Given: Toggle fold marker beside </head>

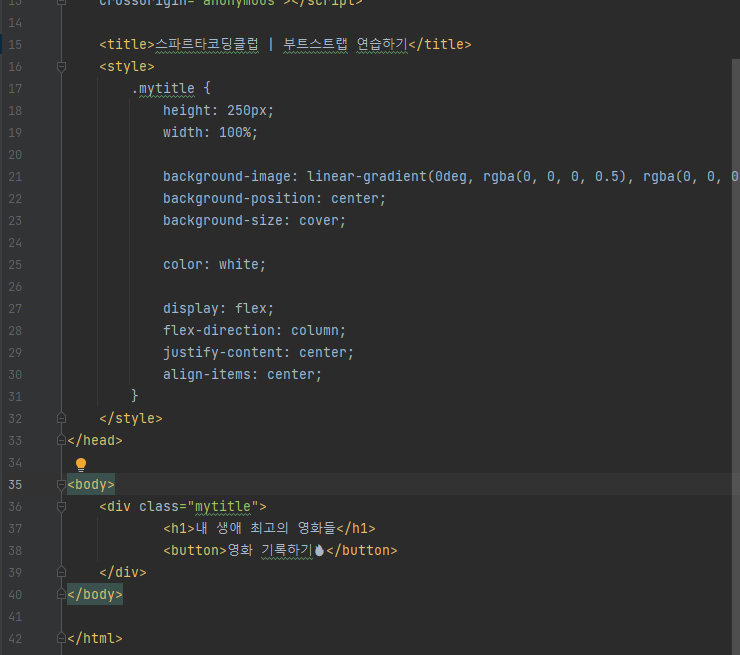Looking at the screenshot, I should point(61,440).
